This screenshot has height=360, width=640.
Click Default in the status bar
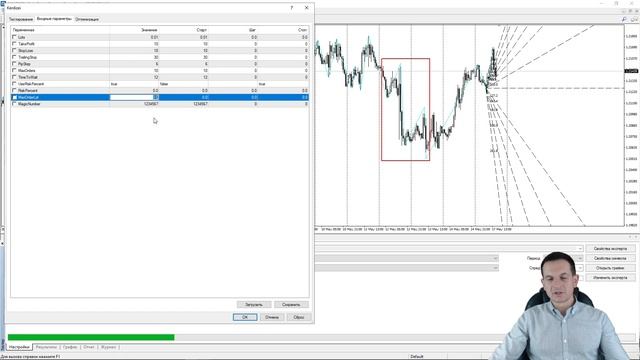click(417, 356)
